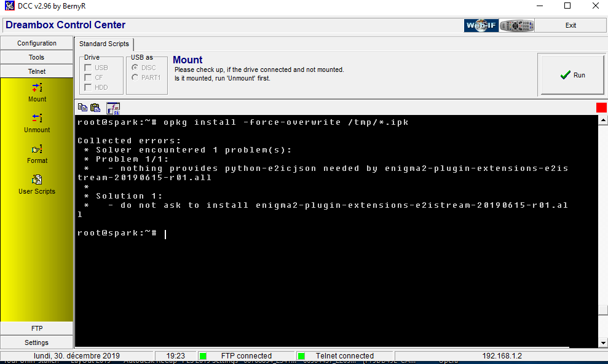This screenshot has width=608, height=364.
Task: Select the DISC radio option
Action: pyautogui.click(x=135, y=68)
